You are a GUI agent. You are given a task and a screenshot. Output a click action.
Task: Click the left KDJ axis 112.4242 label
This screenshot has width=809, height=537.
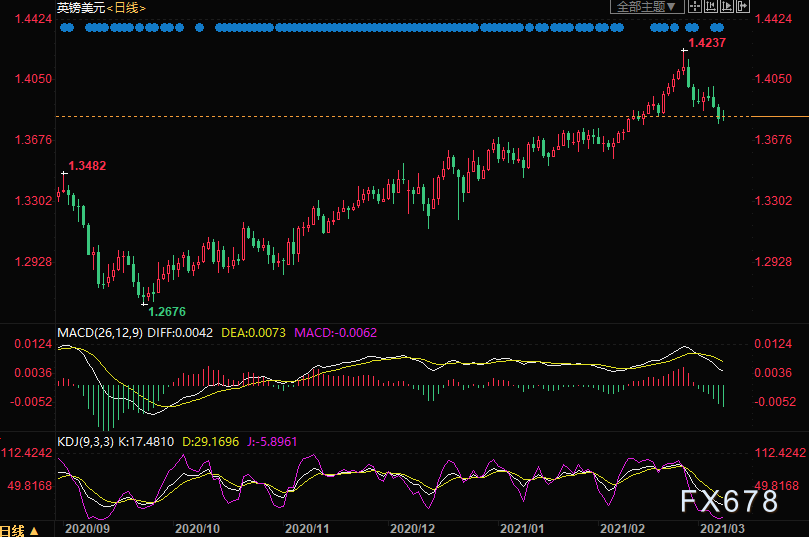click(27, 453)
